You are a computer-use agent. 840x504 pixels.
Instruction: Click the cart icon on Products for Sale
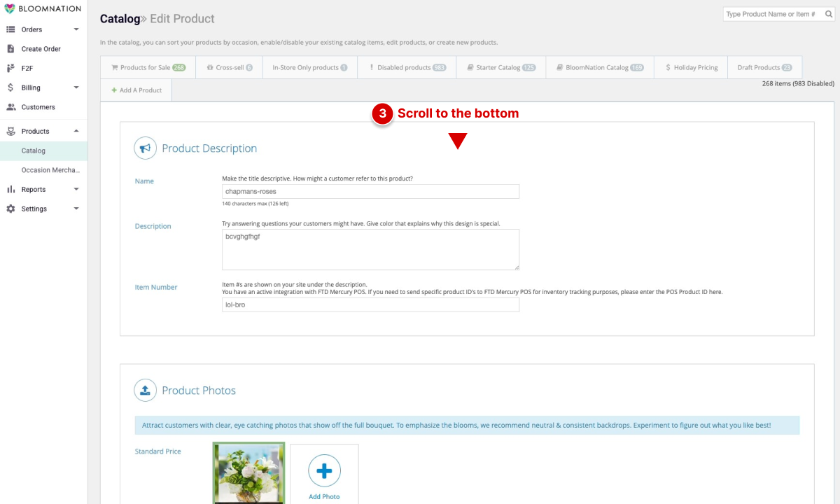point(114,68)
